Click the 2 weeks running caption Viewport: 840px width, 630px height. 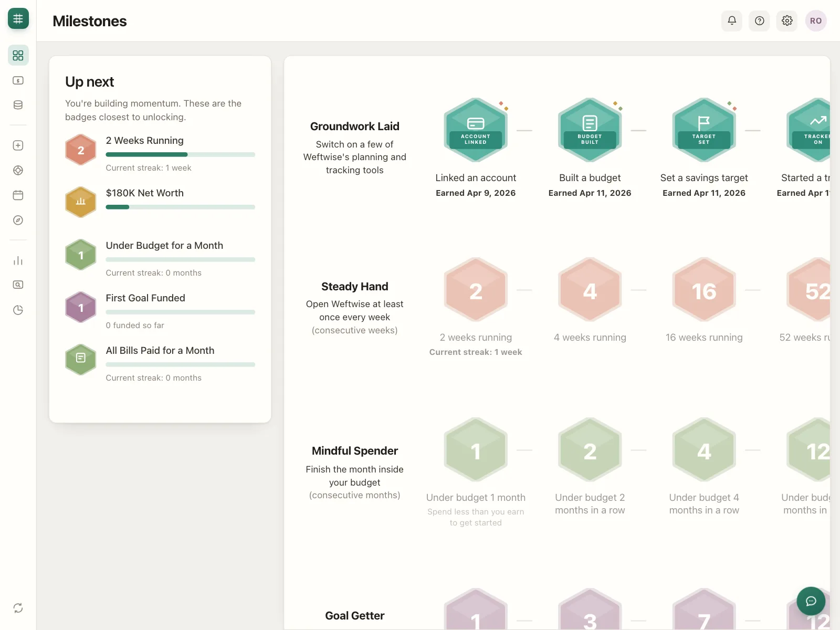coord(476,338)
